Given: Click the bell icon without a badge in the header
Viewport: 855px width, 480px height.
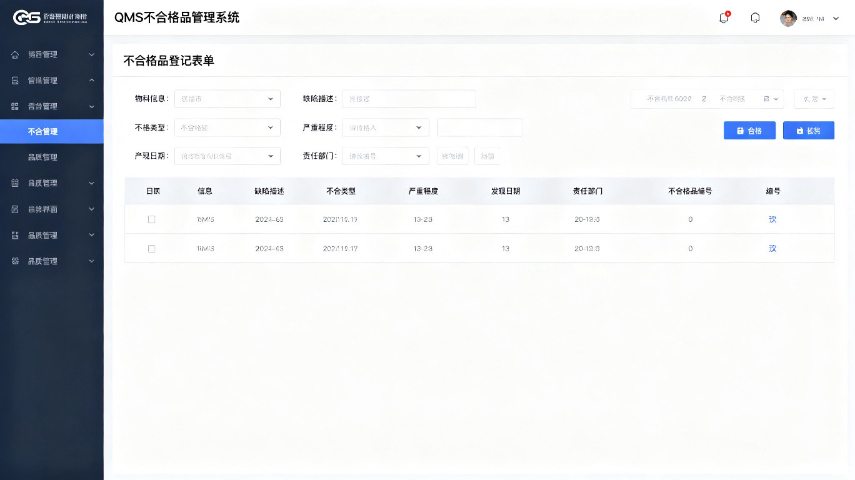Looking at the screenshot, I should pos(755,18).
